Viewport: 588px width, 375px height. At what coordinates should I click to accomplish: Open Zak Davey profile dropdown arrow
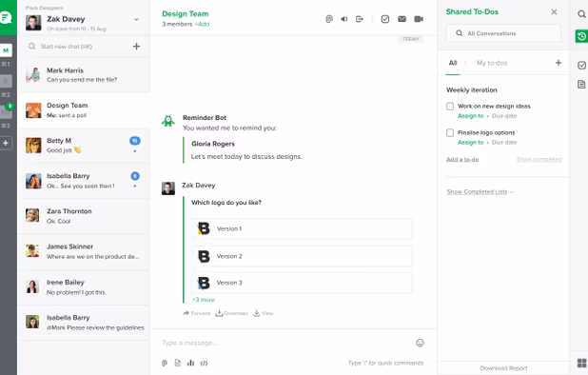(136, 19)
